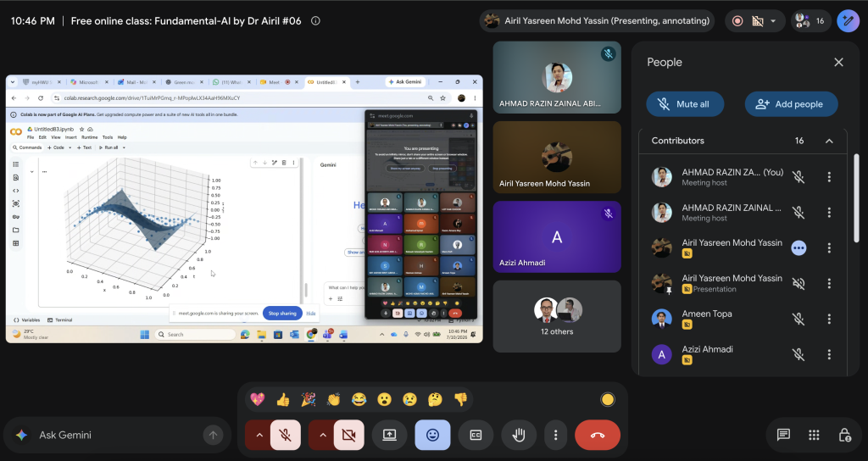The height and width of the screenshot is (461, 868).
Task: Click Stop sharing in shared screen
Action: click(282, 314)
